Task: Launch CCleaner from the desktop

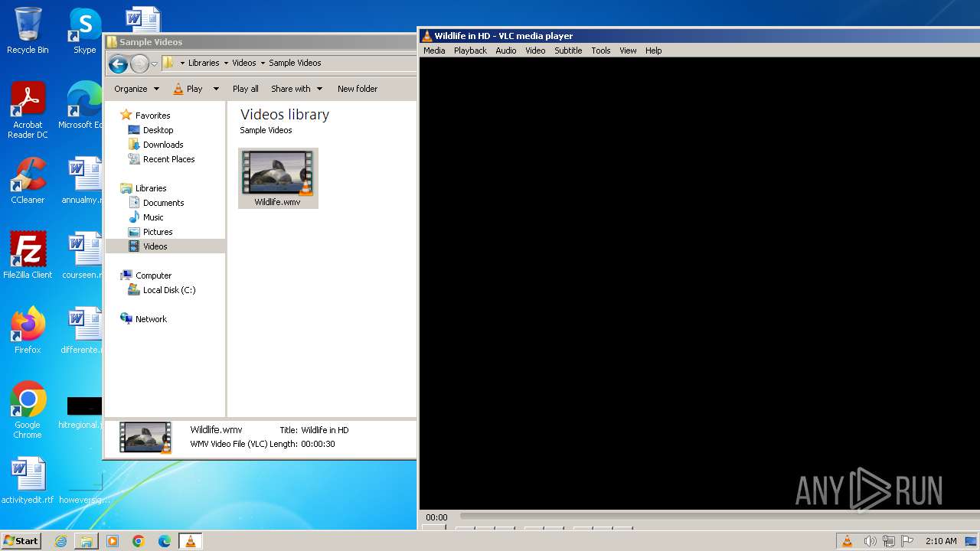Action: pyautogui.click(x=28, y=181)
